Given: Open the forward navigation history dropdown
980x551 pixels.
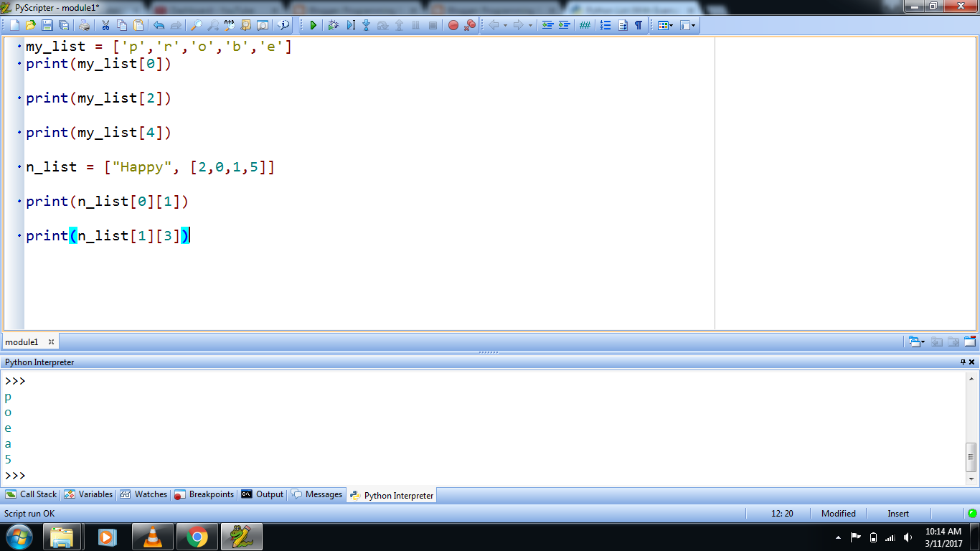Looking at the screenshot, I should coord(530,25).
